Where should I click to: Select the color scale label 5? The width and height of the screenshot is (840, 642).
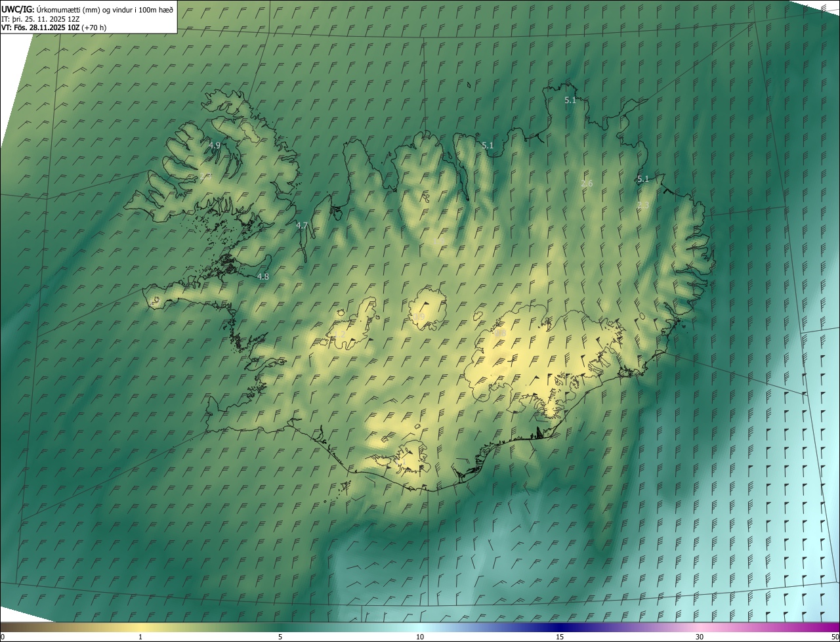pyautogui.click(x=280, y=637)
